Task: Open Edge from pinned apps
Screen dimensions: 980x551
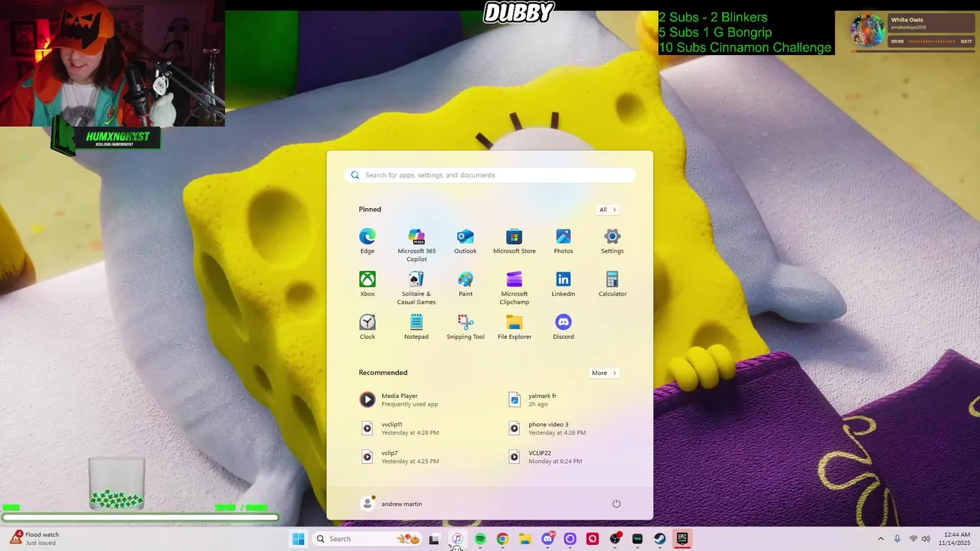Action: click(367, 241)
